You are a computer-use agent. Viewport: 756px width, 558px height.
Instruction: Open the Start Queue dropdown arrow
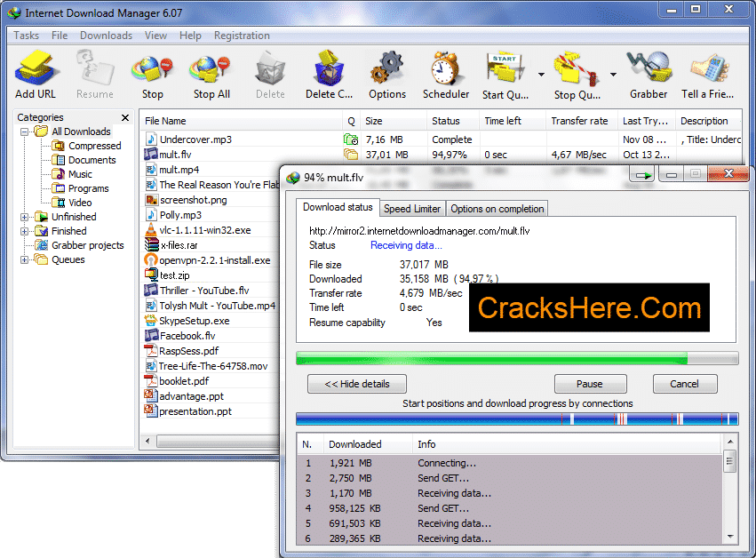click(541, 75)
